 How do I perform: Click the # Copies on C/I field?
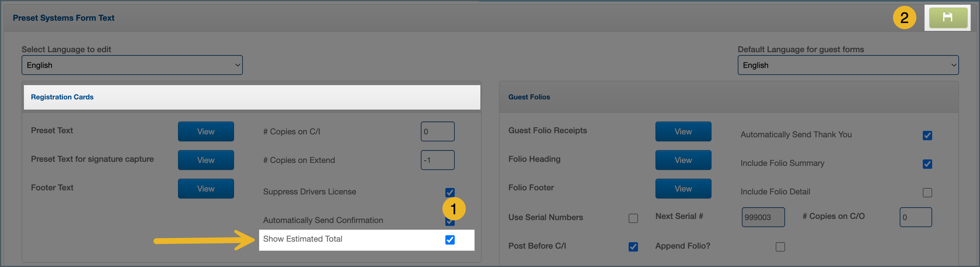pos(437,131)
